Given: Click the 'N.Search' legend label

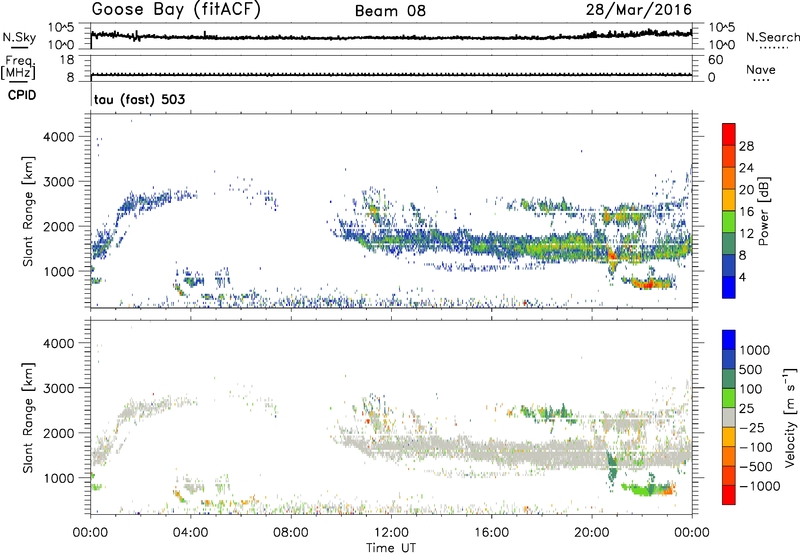Looking at the screenshot, I should (772, 37).
